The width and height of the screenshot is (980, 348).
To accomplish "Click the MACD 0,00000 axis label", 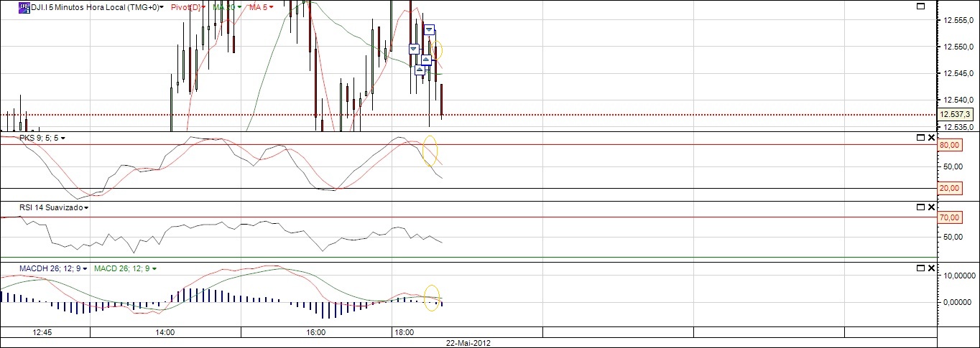I will point(958,302).
